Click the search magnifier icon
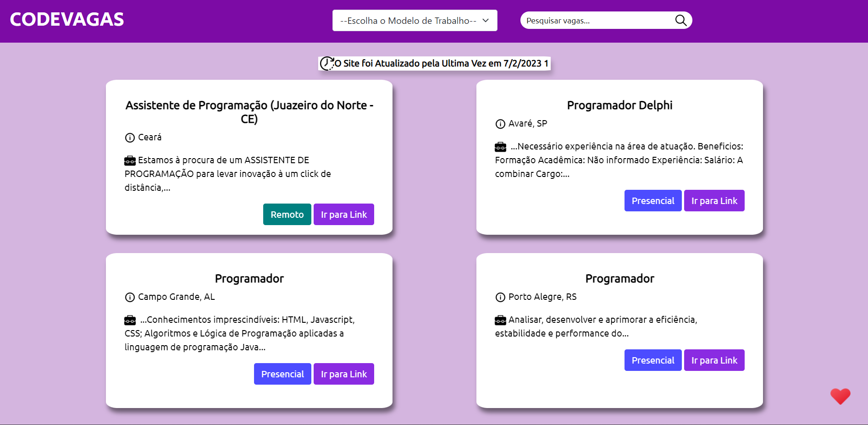The image size is (868, 425). tap(680, 20)
